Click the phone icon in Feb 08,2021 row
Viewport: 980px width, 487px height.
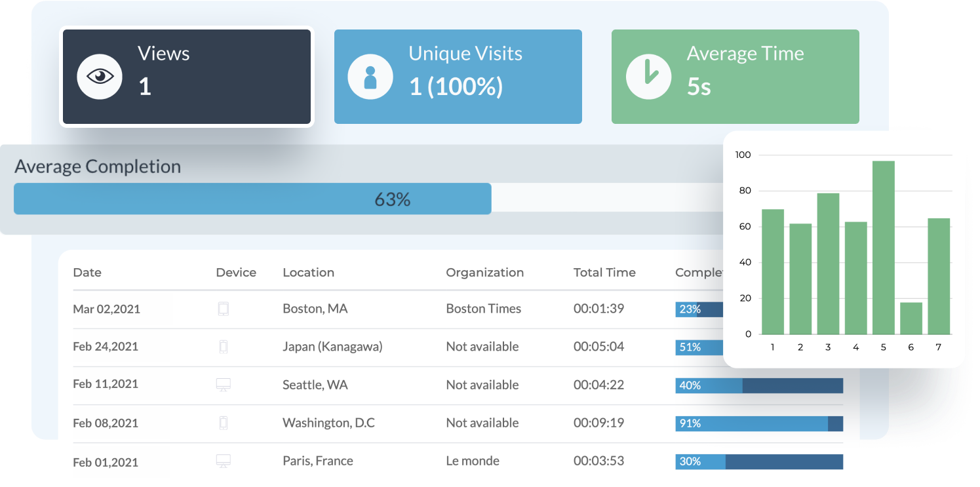tap(223, 423)
